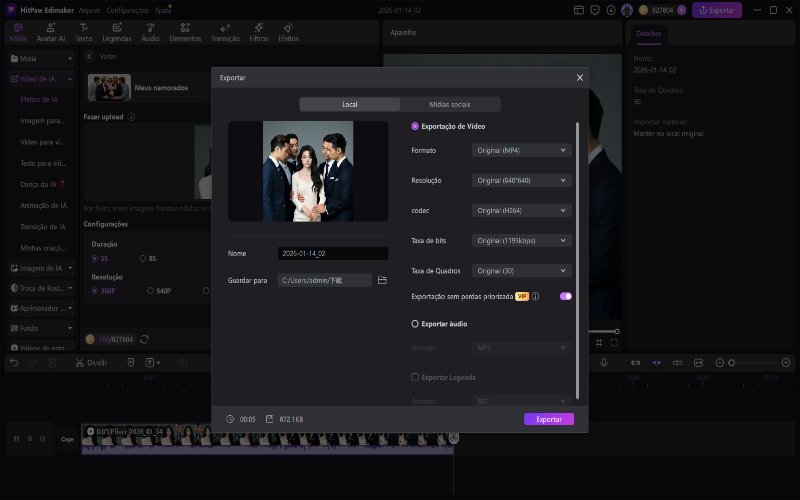Select the 5S duration radio button
800x500 pixels.
(95, 259)
